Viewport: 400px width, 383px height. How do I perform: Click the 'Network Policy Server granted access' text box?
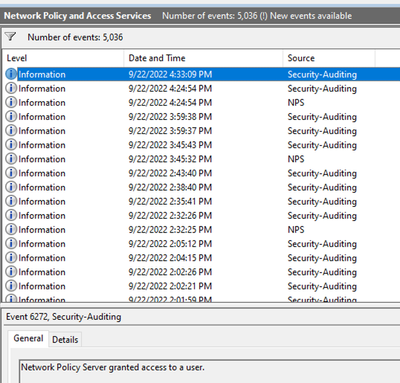pyautogui.click(x=210, y=371)
